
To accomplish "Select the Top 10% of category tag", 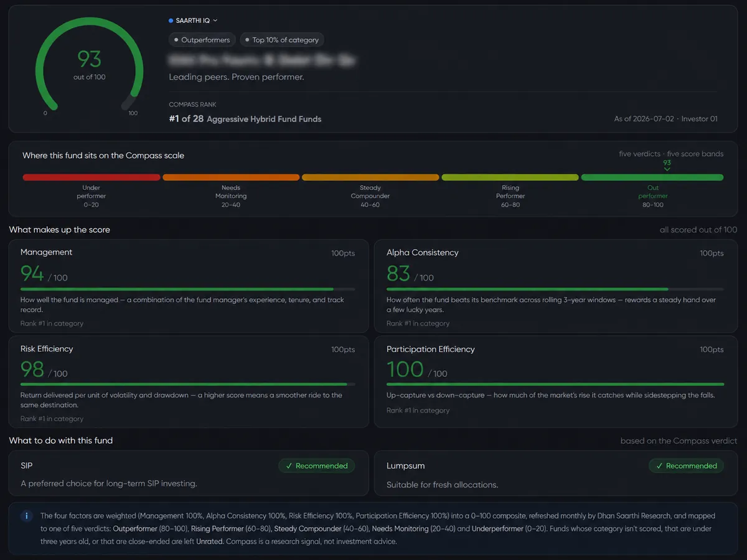I will click(282, 40).
